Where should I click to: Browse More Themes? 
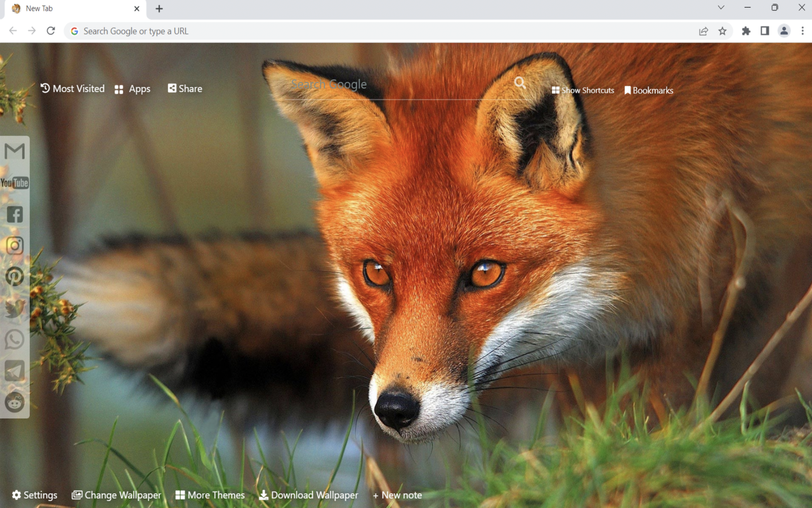(210, 495)
